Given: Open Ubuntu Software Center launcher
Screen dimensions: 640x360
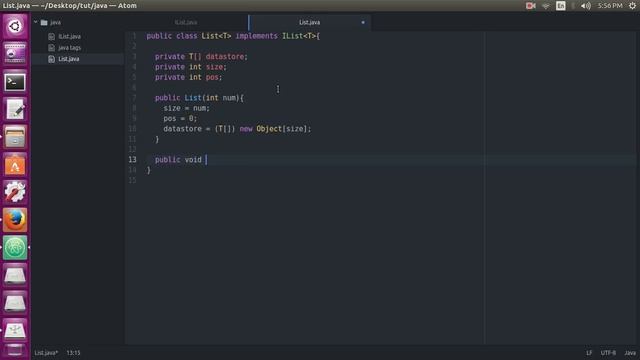Looking at the screenshot, I should tap(15, 165).
